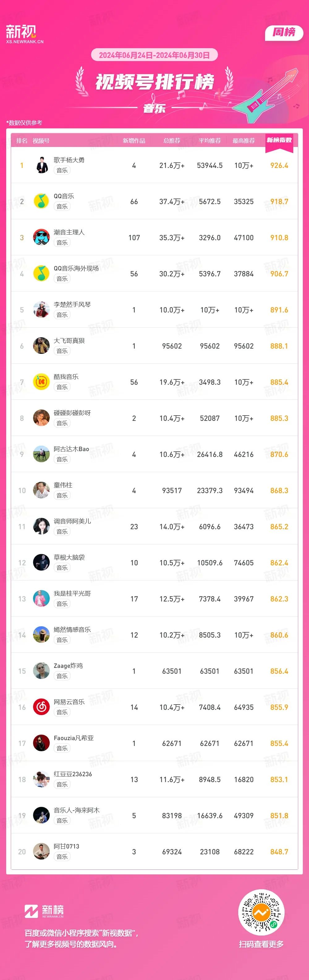This screenshot has height=980, width=309.
Task: Click the 新增作品 column header
Action: [134, 141]
